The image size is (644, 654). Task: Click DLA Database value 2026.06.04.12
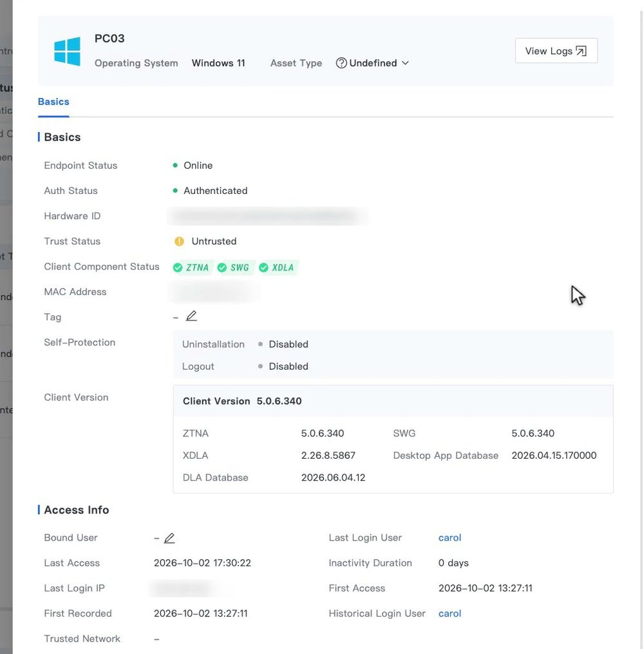pos(333,477)
